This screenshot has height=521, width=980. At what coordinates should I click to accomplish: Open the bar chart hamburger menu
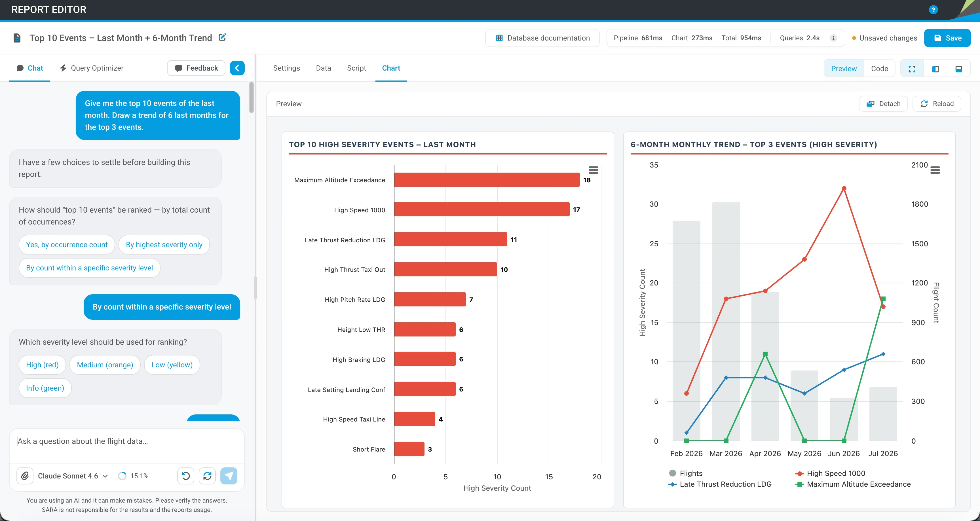pyautogui.click(x=594, y=170)
